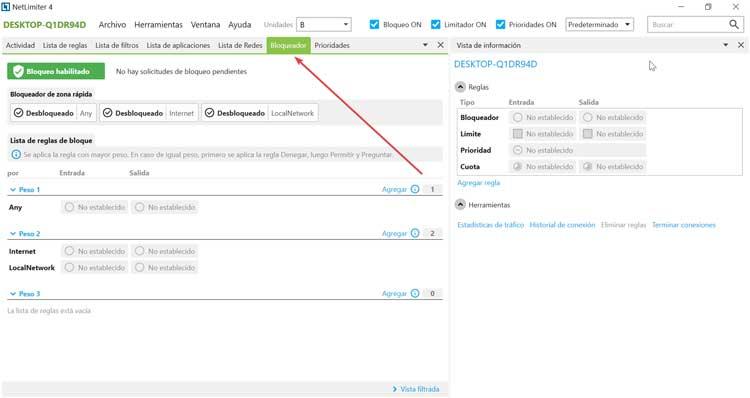Collapse the Peso 3 section
The height and width of the screenshot is (398, 750).
coord(13,293)
